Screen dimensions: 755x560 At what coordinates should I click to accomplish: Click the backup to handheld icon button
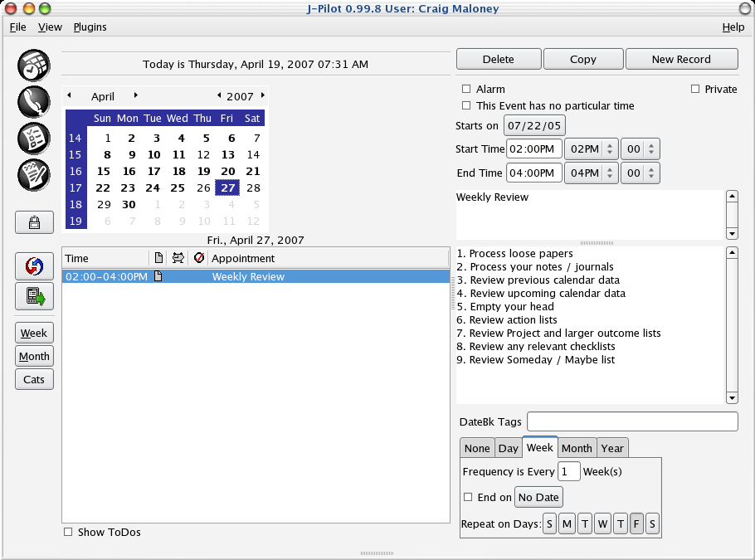click(x=34, y=295)
